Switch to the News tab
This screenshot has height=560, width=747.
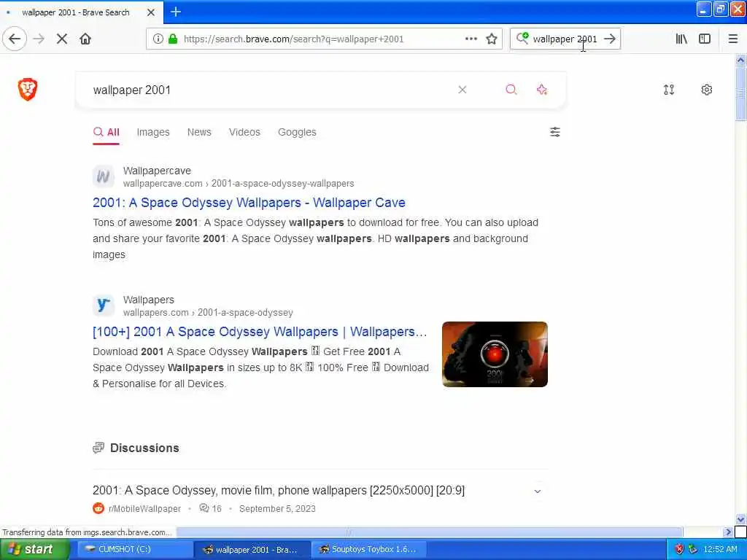pyautogui.click(x=199, y=132)
